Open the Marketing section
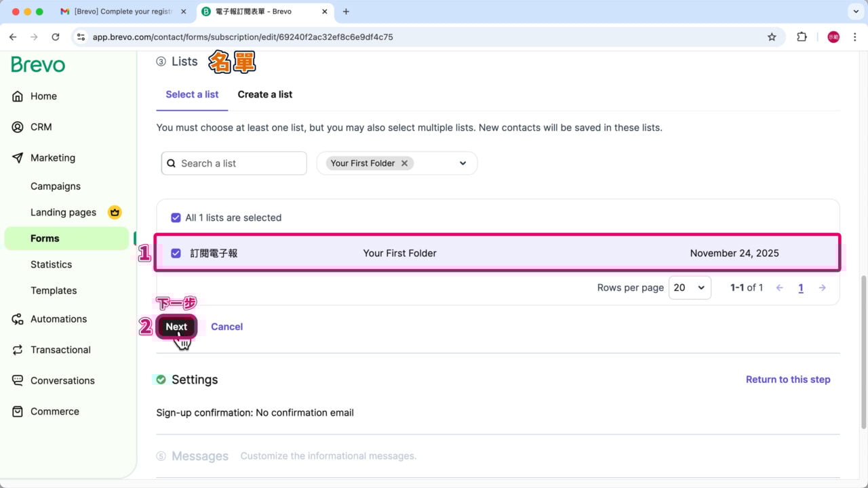 tap(52, 157)
